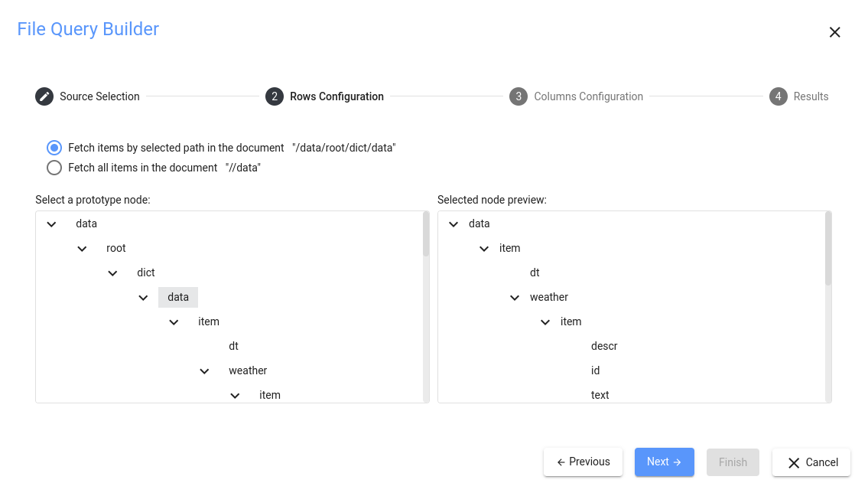Image resolution: width=868 pixels, height=496 pixels.
Task: Click the Previous button
Action: pyautogui.click(x=583, y=462)
